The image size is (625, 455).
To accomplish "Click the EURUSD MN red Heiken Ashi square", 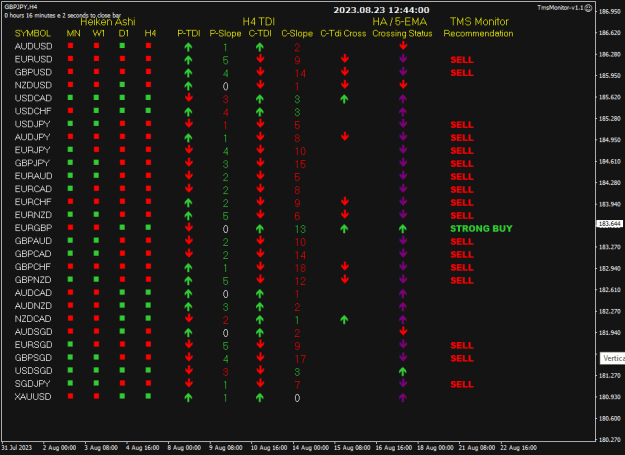I will pyautogui.click(x=71, y=59).
